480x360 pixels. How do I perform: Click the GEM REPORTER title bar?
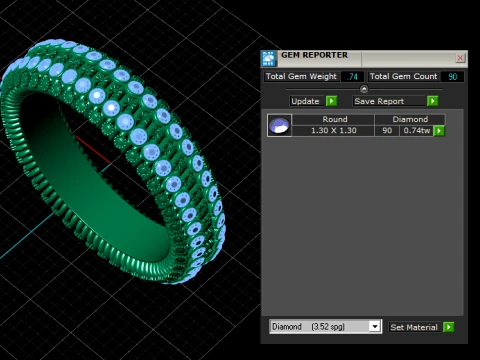point(365,58)
